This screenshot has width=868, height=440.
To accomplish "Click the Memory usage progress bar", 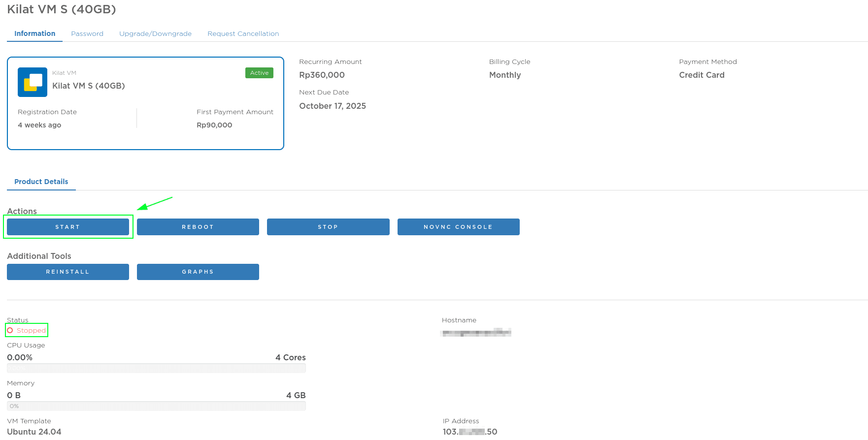I will [156, 406].
